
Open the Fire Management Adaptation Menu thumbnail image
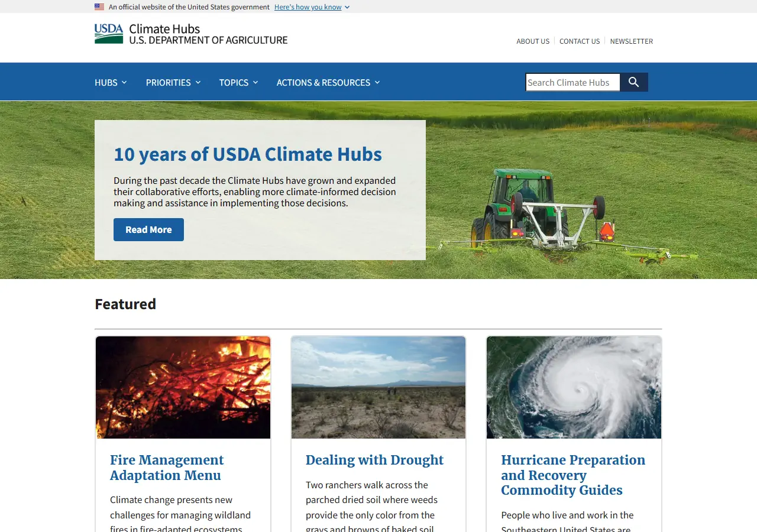pyautogui.click(x=183, y=387)
